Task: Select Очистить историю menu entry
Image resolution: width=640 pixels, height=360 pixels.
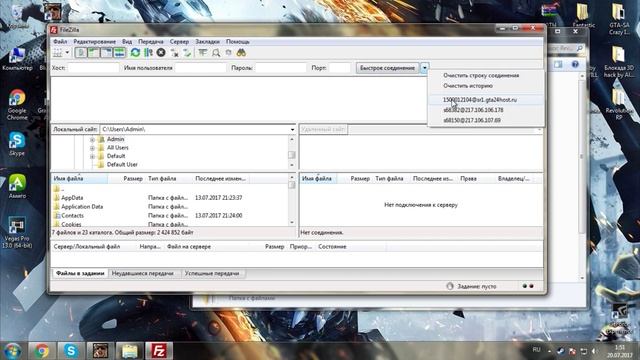Action: coord(468,86)
